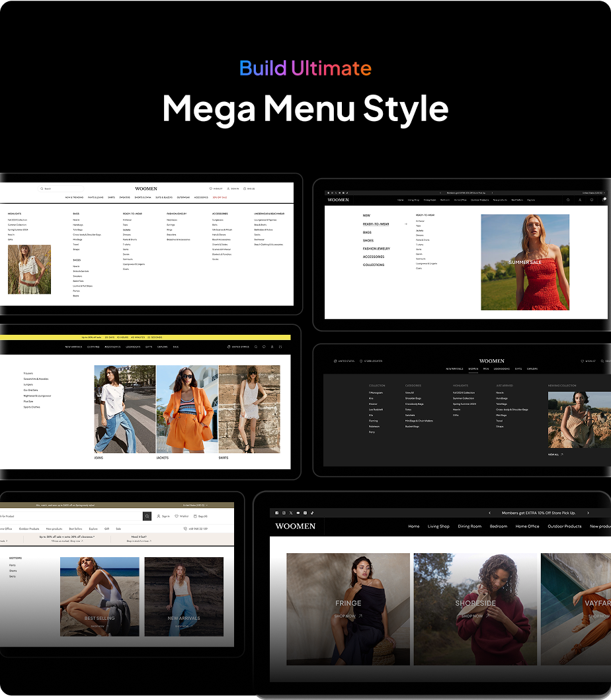
Task: Open United States (USD) dropdown bottom-left mockup
Action: (x=196, y=505)
